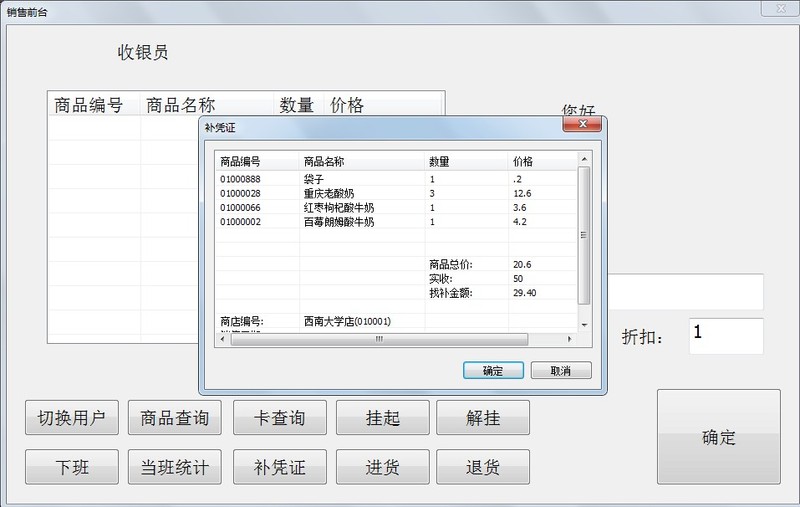Click 取消 button in 补凭证 dialog
Viewport: 800px width, 507px height.
(561, 370)
